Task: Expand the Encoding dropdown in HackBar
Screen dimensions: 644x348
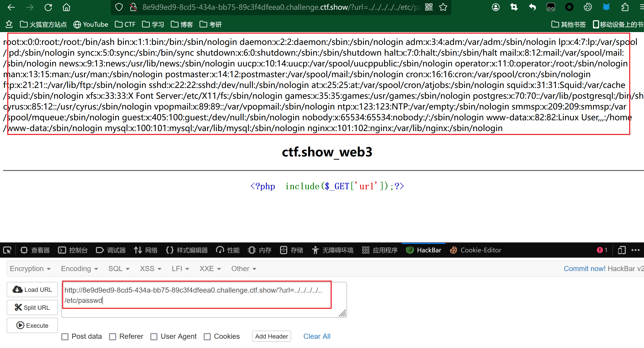Action: (x=80, y=269)
